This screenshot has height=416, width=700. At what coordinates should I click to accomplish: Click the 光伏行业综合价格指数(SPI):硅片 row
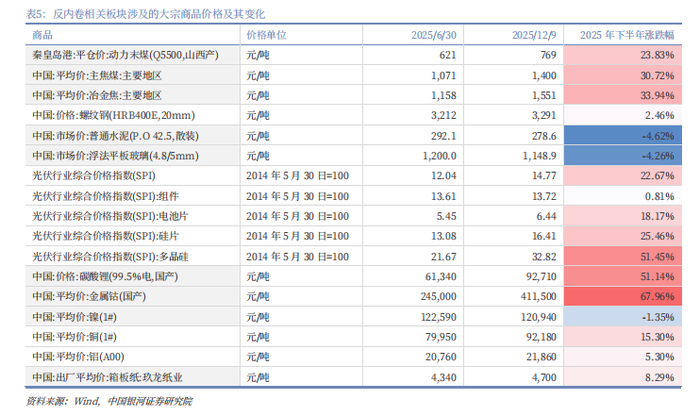354,236
